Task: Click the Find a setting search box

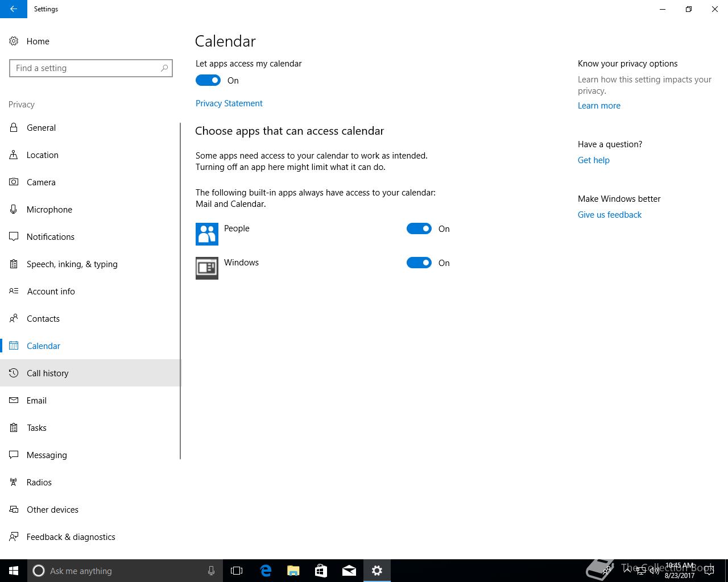Action: tap(91, 68)
